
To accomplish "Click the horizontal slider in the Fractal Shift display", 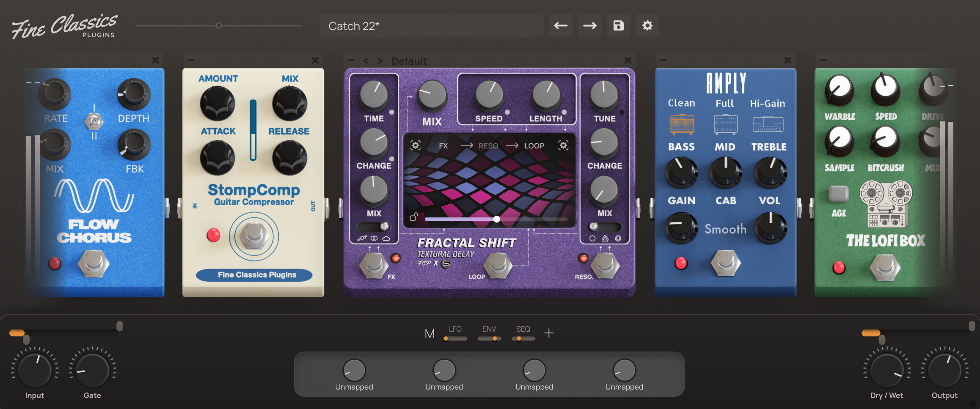I will [496, 219].
